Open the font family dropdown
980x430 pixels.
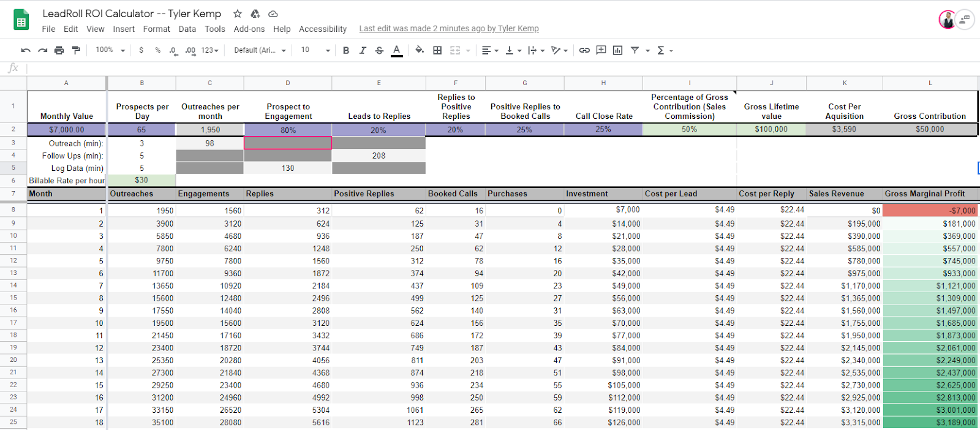click(260, 50)
